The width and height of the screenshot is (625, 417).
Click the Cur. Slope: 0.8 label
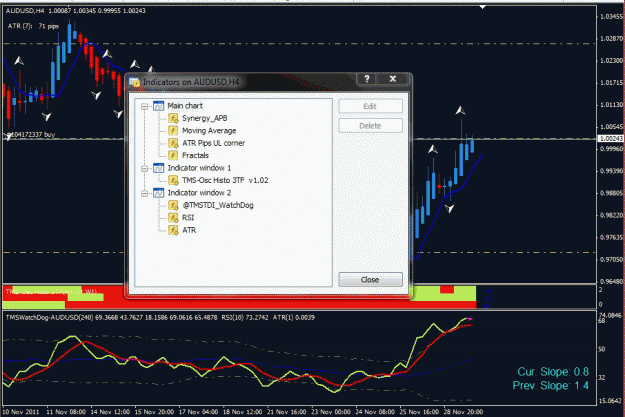553,372
